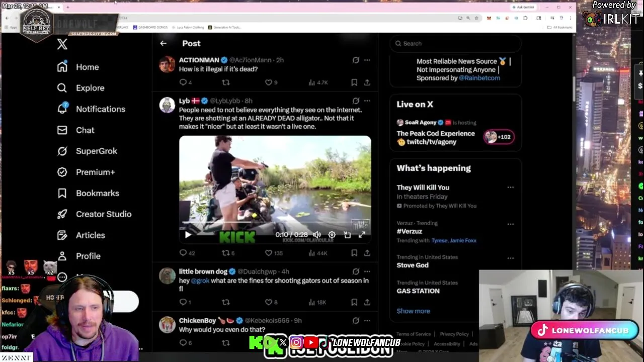
Task: Open ACTIONMANN's profile avatar
Action: (x=167, y=64)
